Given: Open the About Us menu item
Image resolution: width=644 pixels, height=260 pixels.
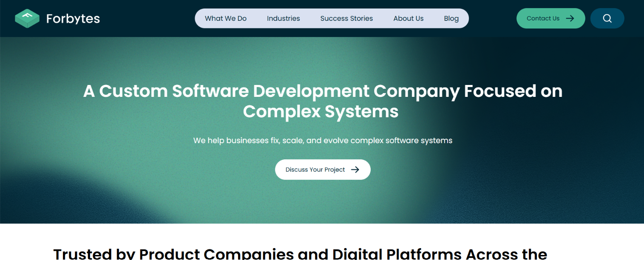Looking at the screenshot, I should pyautogui.click(x=409, y=18).
